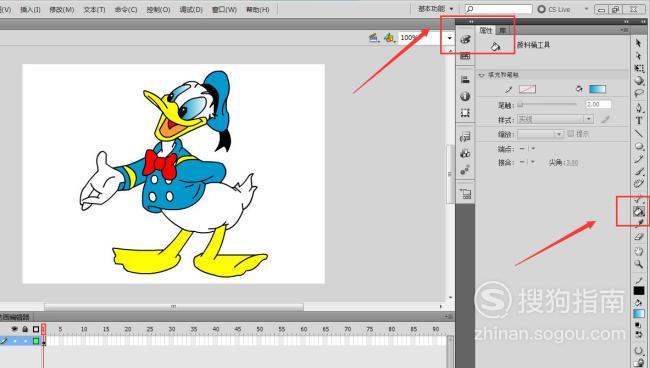650x368 pixels.
Task: Switch to the 属性 properties tab
Action: [x=486, y=30]
